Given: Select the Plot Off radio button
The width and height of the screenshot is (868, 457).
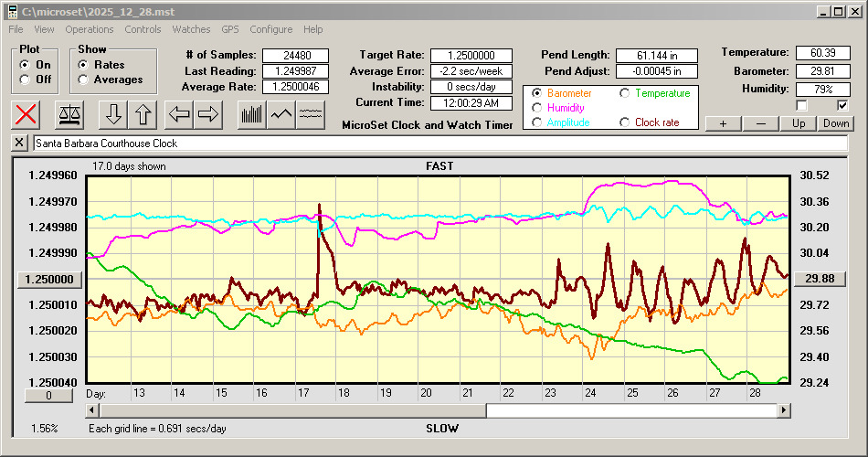Looking at the screenshot, I should click(25, 80).
